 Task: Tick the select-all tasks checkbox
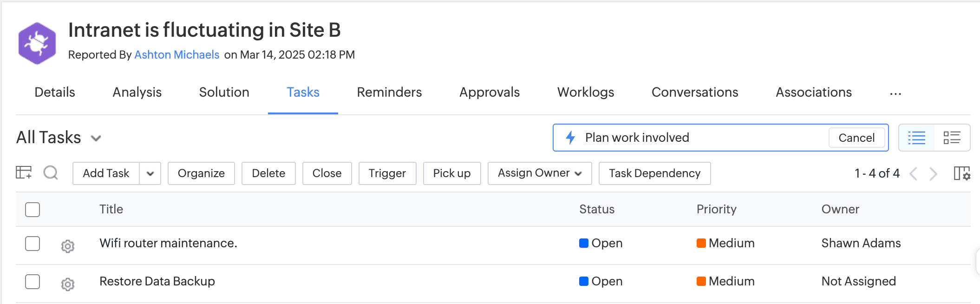[x=33, y=210]
